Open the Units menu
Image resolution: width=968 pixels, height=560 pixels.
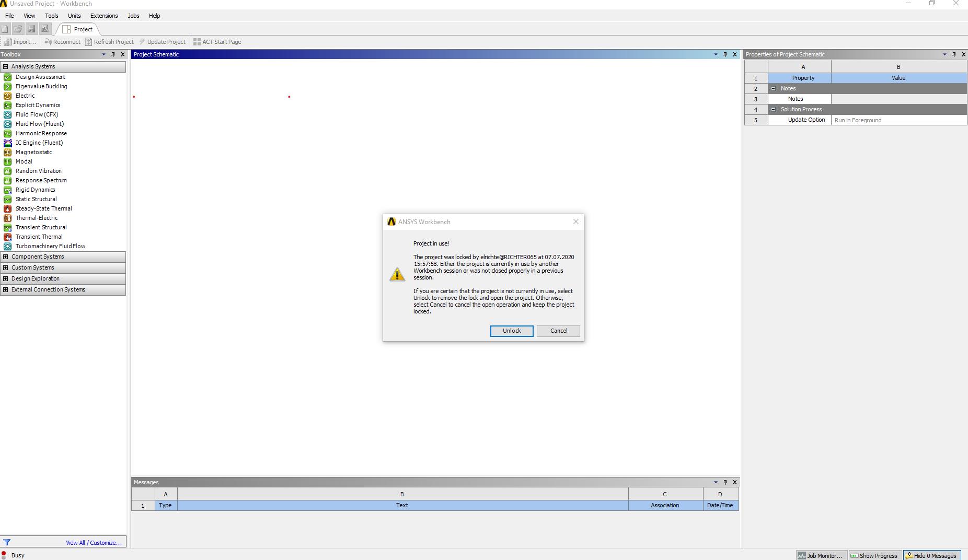[x=74, y=16]
